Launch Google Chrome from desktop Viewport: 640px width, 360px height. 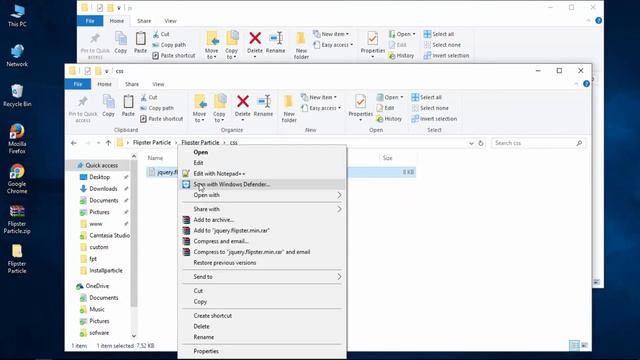17,179
